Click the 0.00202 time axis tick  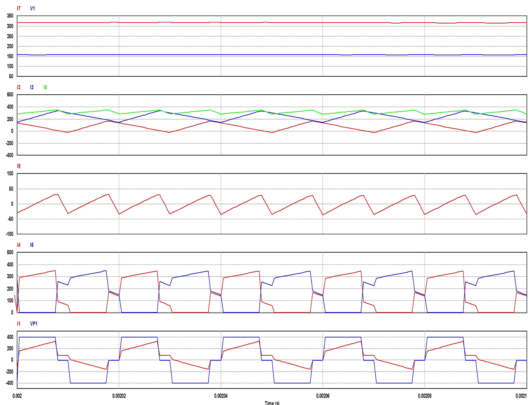click(x=119, y=396)
